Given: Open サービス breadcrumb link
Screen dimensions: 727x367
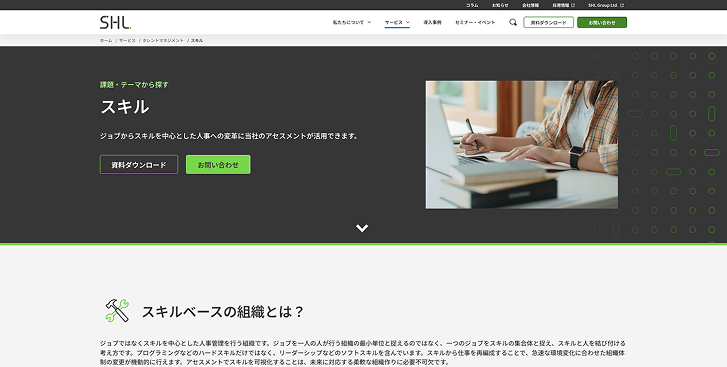Looking at the screenshot, I should tap(128, 40).
